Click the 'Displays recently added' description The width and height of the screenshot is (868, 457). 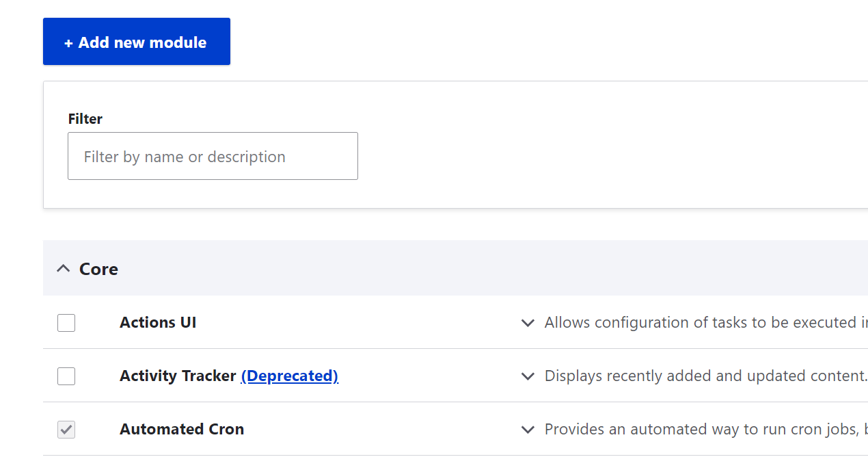pyautogui.click(x=706, y=376)
